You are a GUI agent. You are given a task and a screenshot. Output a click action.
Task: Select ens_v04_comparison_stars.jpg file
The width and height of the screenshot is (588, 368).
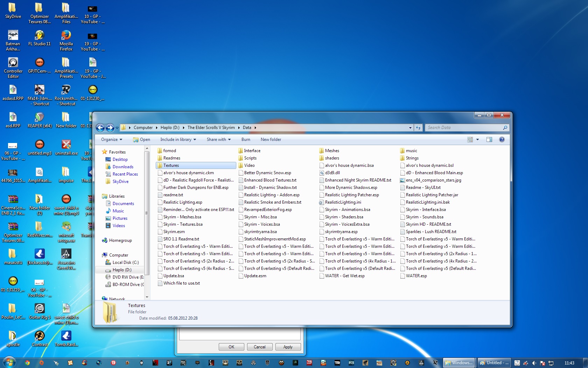[x=434, y=180]
